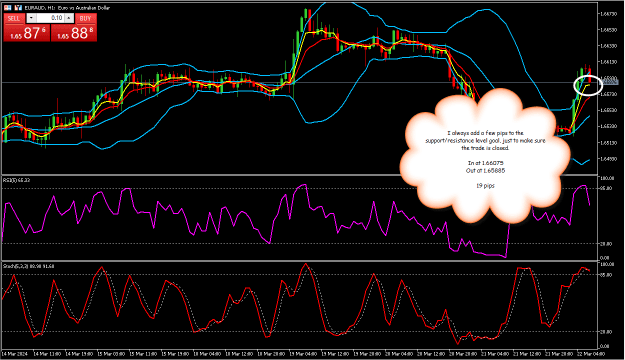Select the RSI indicator label
Image resolution: width=625 pixels, height=360 pixels.
16,180
